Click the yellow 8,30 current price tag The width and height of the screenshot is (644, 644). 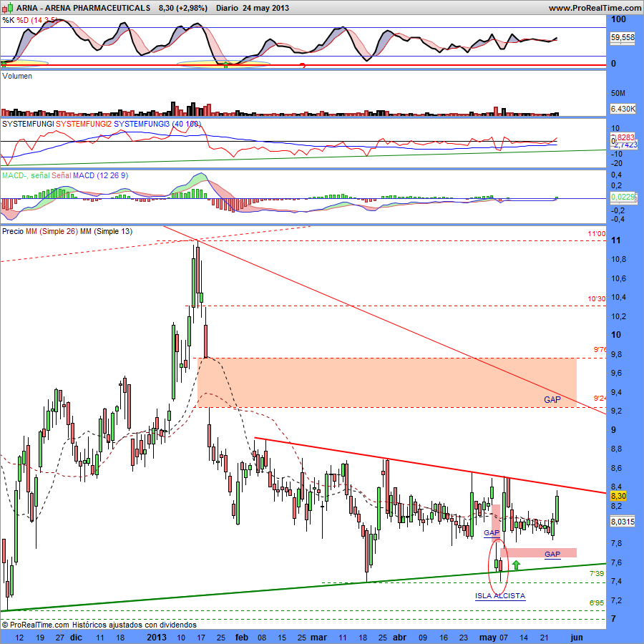pyautogui.click(x=618, y=496)
